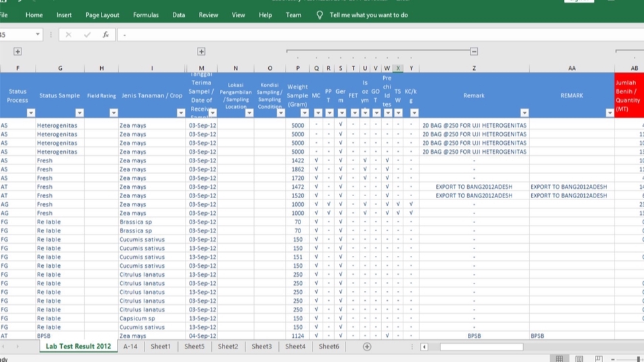Switch to Page Break Preview icon
644x362 pixels.
pyautogui.click(x=599, y=359)
